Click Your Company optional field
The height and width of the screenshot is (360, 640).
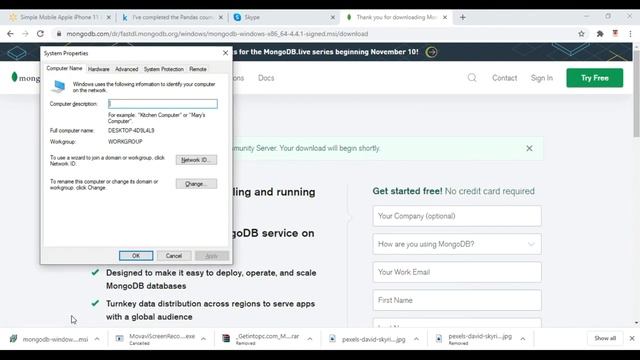click(457, 216)
